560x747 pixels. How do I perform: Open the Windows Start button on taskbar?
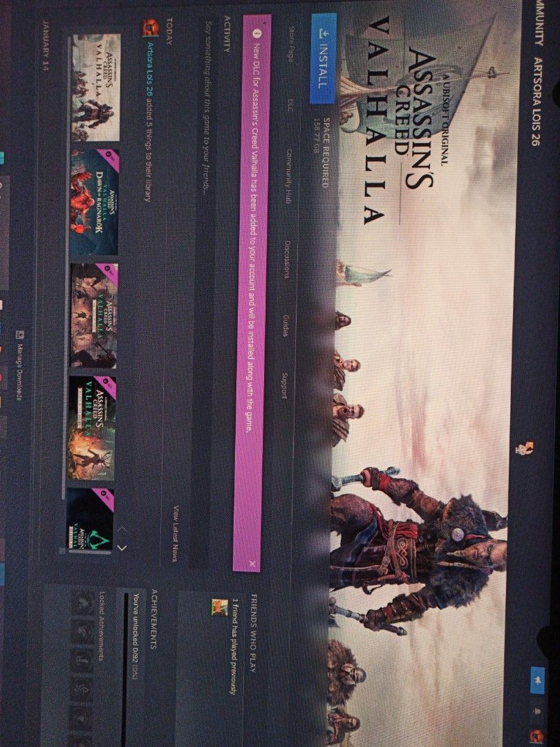[x=1, y=157]
